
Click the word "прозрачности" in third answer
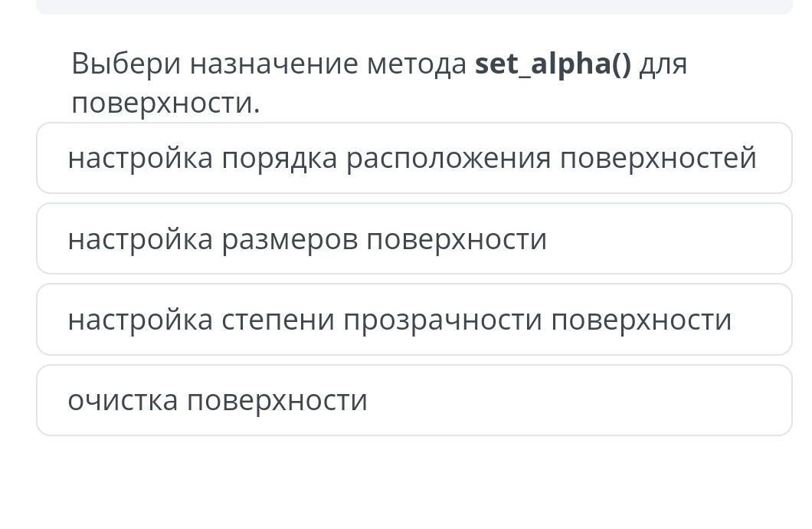click(443, 320)
